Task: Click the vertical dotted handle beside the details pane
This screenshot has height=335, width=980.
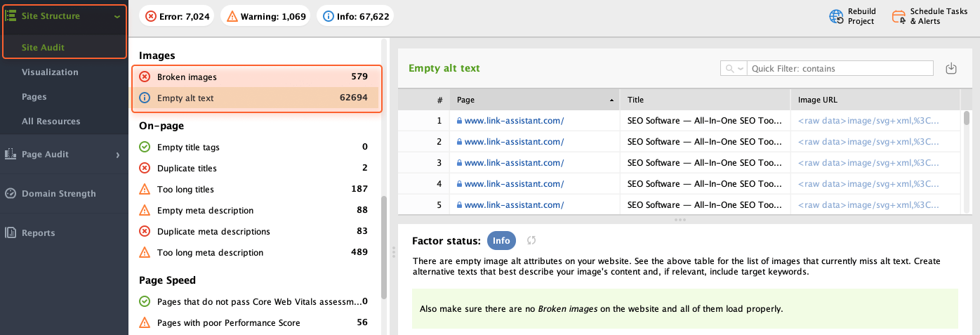Action: point(393,251)
